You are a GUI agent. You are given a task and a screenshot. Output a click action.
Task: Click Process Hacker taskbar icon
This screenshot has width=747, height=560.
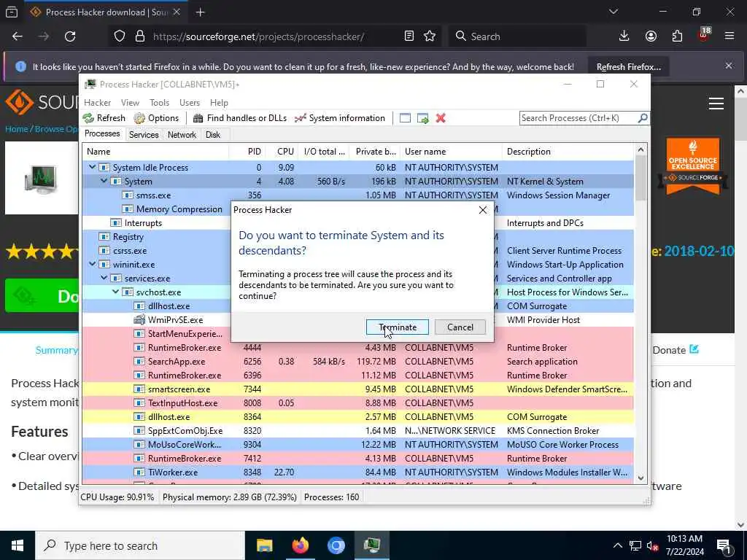point(371,545)
